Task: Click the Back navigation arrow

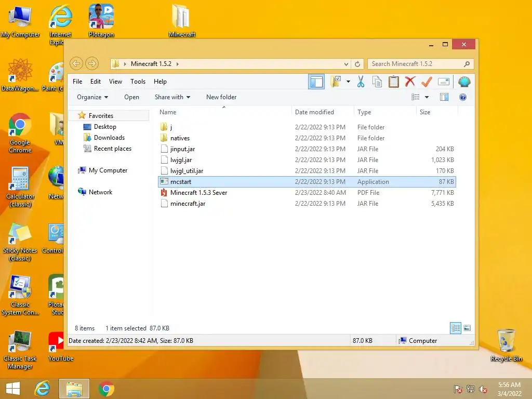Action: point(76,63)
